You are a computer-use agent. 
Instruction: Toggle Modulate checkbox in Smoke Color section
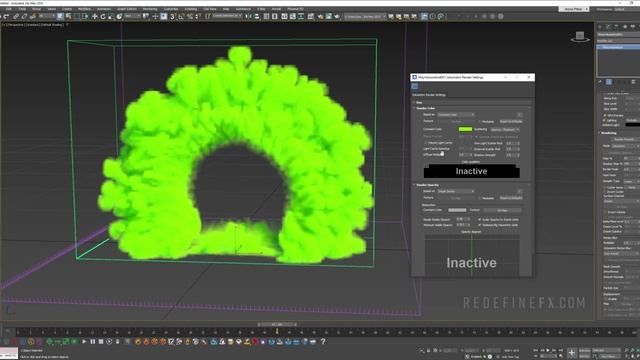(480, 122)
